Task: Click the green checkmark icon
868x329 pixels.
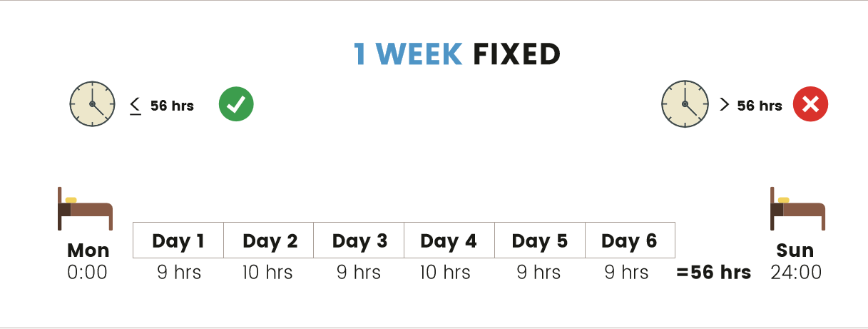Action: pyautogui.click(x=236, y=104)
